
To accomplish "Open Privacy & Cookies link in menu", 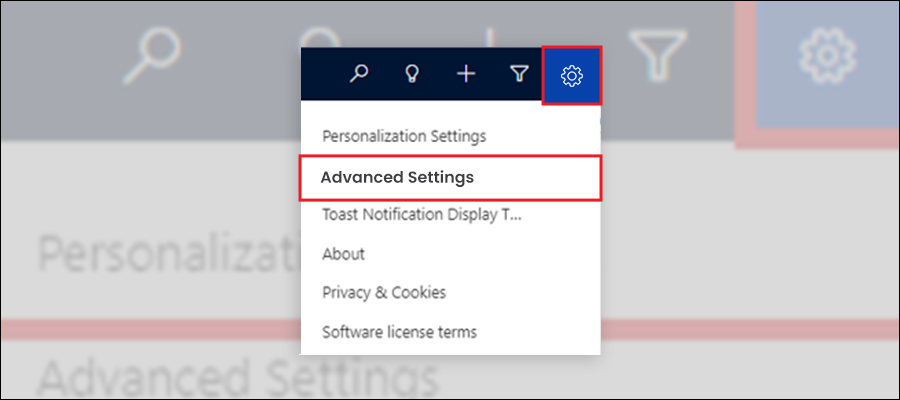I will [x=384, y=293].
